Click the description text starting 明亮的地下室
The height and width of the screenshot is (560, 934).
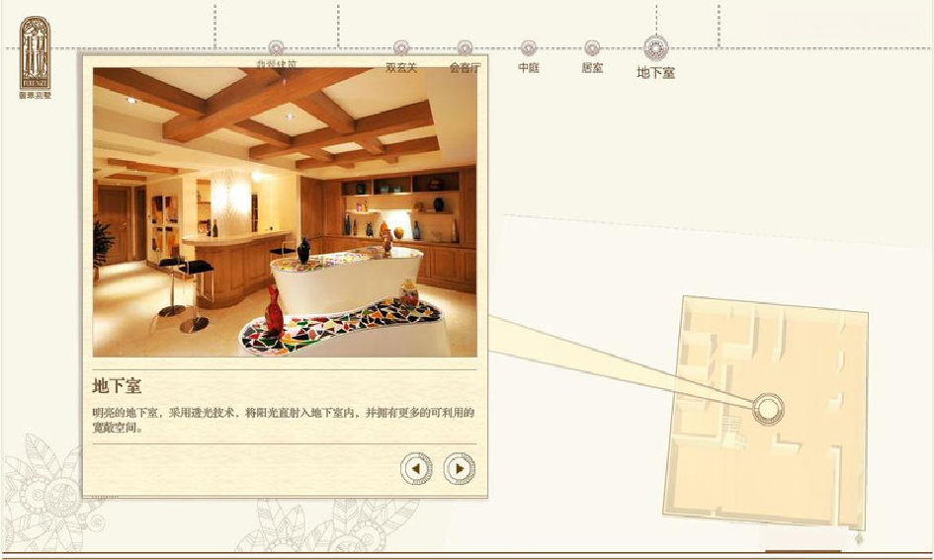click(284, 420)
